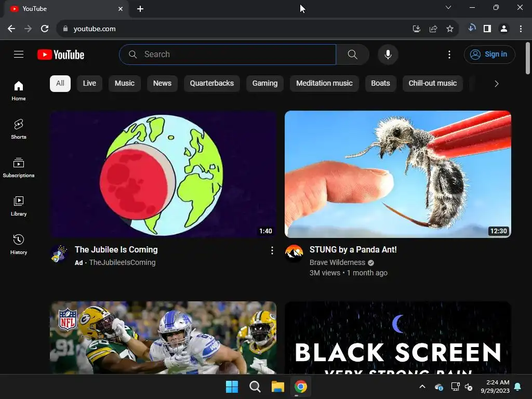Go back with browser back arrow
532x399 pixels.
pos(11,29)
